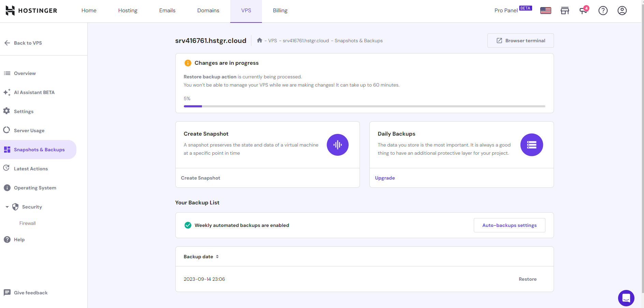The width and height of the screenshot is (644, 308).
Task: Click the home icon in breadcrumb
Action: click(260, 40)
